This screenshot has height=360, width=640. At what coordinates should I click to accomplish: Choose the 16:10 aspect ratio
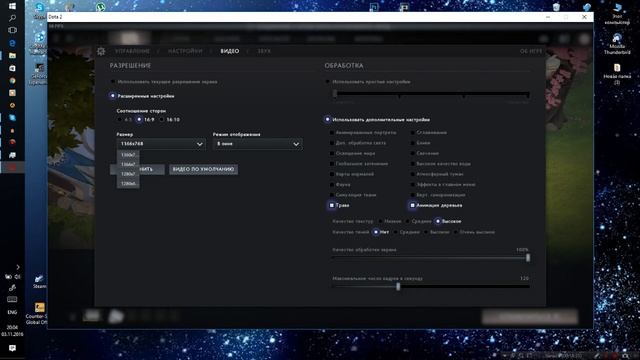pyautogui.click(x=162, y=120)
